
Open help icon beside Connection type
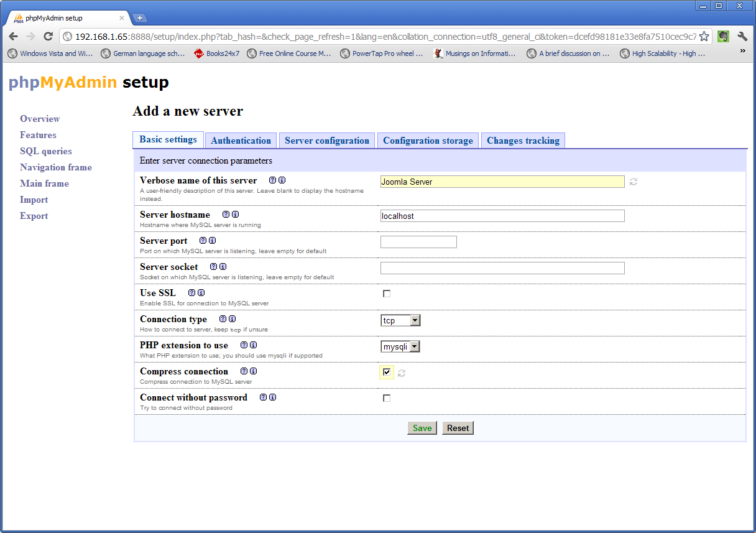223,319
